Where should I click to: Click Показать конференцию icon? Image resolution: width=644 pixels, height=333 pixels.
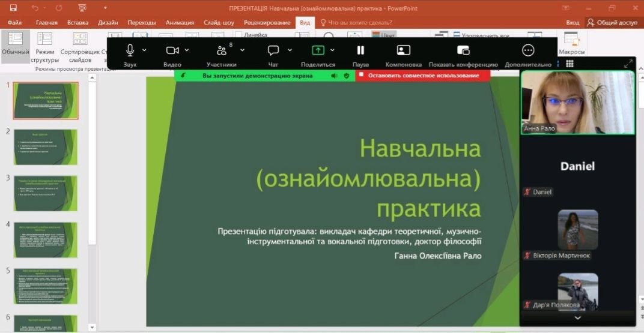(x=463, y=50)
